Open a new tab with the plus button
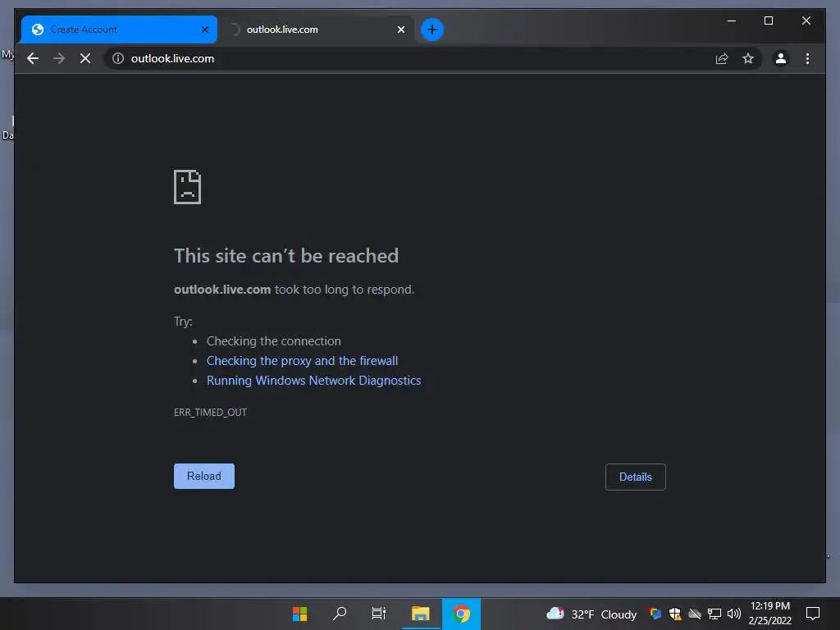The width and height of the screenshot is (840, 630). tap(431, 30)
